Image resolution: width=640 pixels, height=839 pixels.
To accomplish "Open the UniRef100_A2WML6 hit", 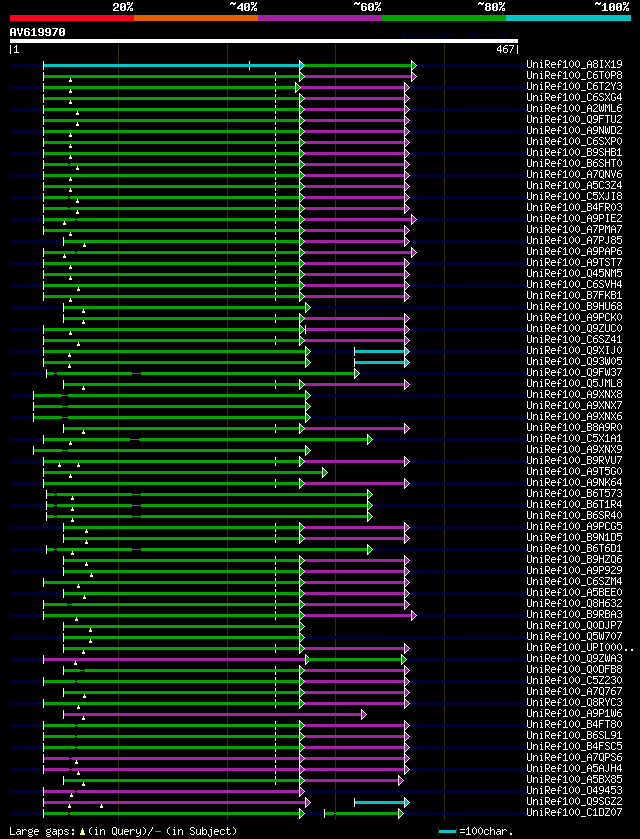I will [574, 108].
